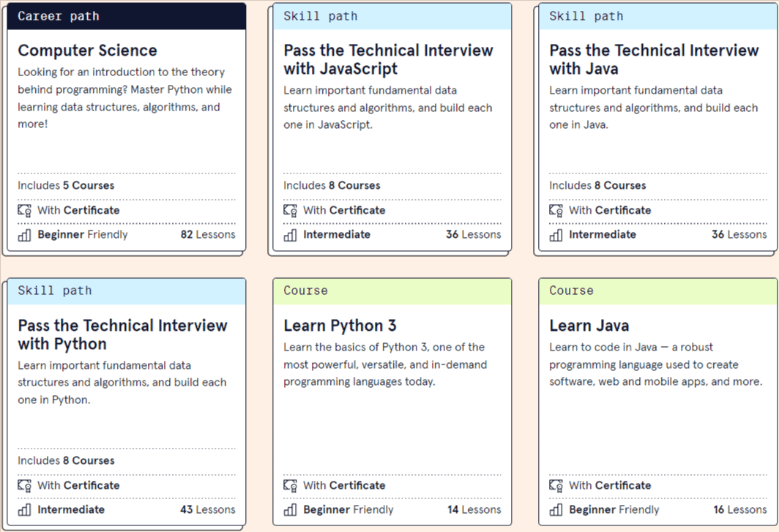This screenshot has height=532, width=779.
Task: Click certificate icon on Java interview card
Action: (x=555, y=210)
